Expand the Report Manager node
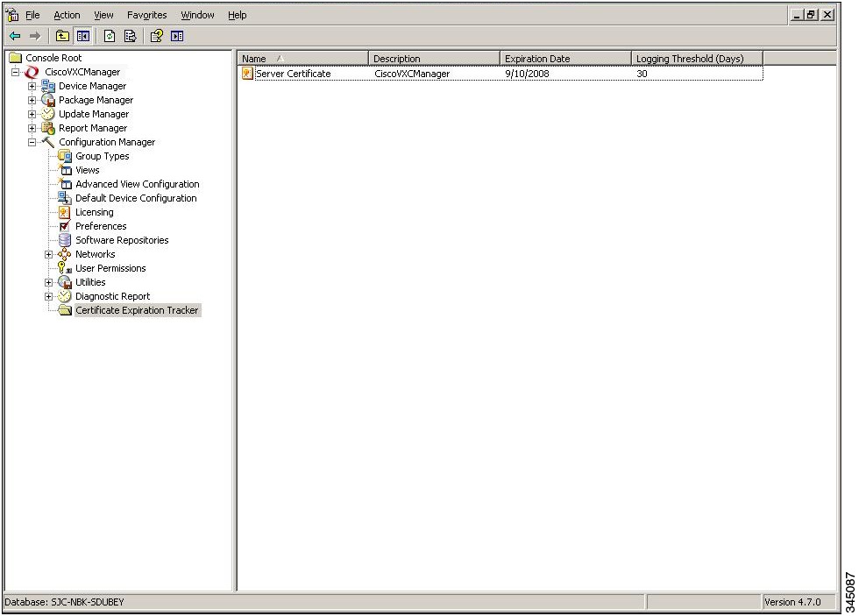Screen dimensions: 859x616 [32, 128]
